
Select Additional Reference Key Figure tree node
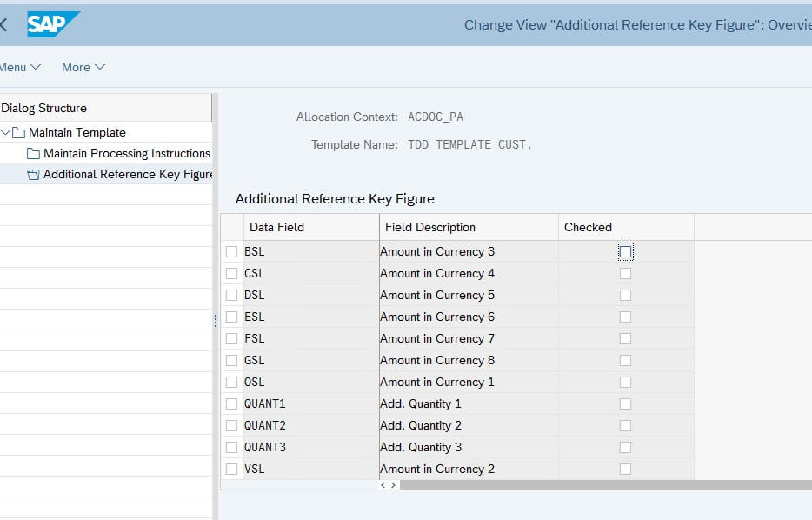point(128,175)
